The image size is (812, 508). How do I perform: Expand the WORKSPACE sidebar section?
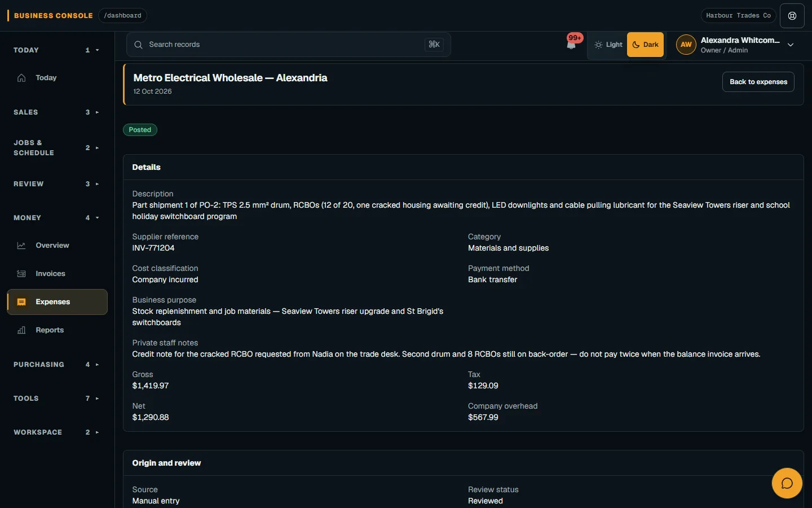point(56,432)
